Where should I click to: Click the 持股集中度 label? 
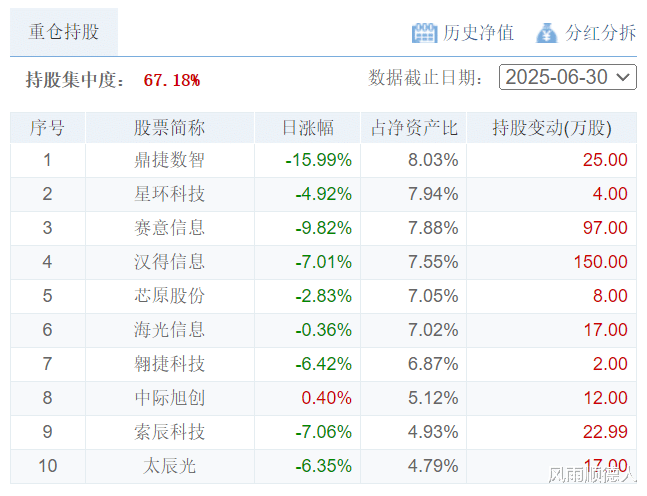click(75, 80)
